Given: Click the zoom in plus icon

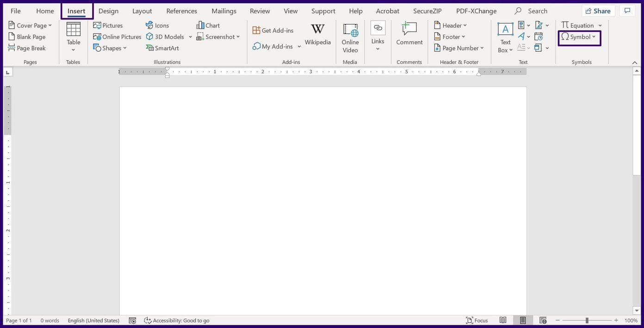Looking at the screenshot, I should 616,320.
